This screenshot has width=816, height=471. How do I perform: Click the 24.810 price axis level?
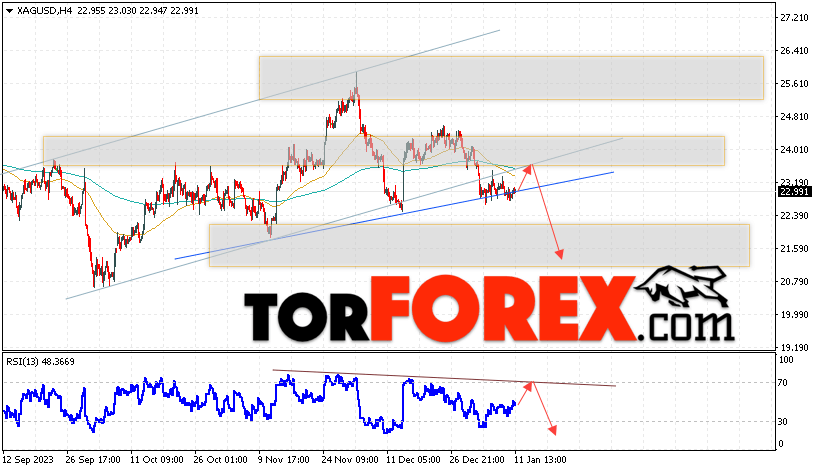click(794, 117)
